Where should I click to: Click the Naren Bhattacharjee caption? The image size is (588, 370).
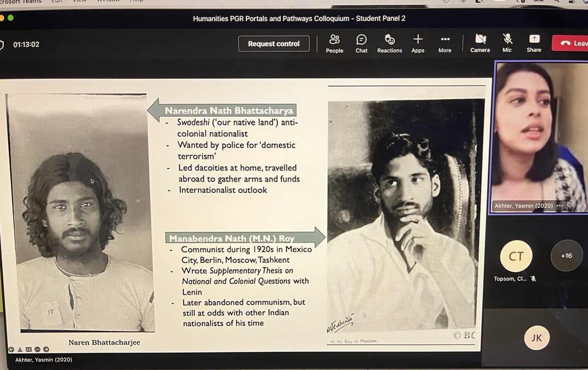point(103,342)
